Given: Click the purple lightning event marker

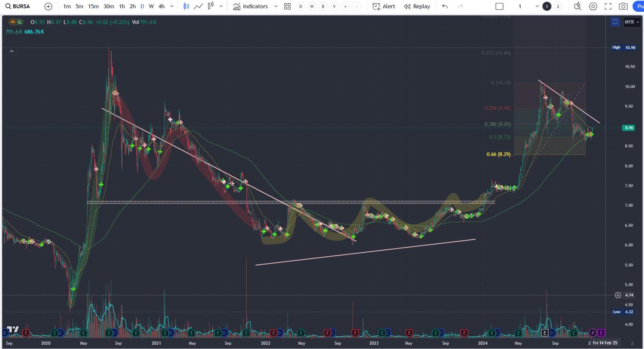Looking at the screenshot, I should click(x=592, y=332).
